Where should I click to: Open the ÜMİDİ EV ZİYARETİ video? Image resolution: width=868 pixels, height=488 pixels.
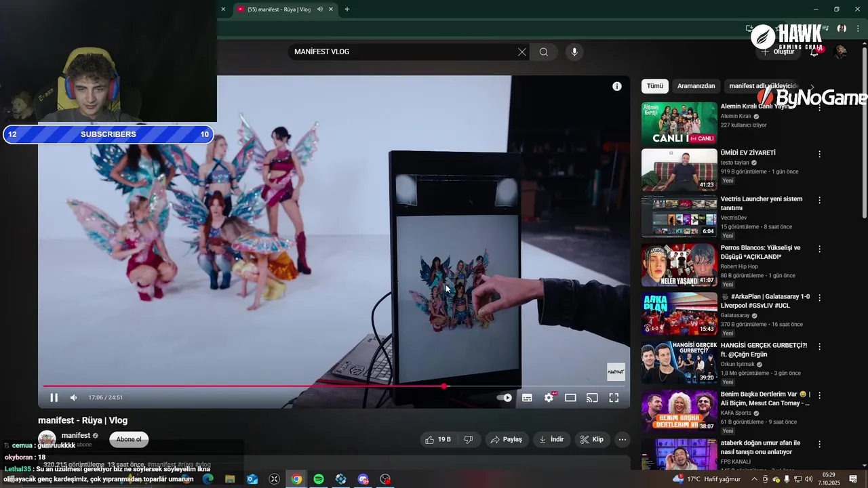(x=748, y=153)
